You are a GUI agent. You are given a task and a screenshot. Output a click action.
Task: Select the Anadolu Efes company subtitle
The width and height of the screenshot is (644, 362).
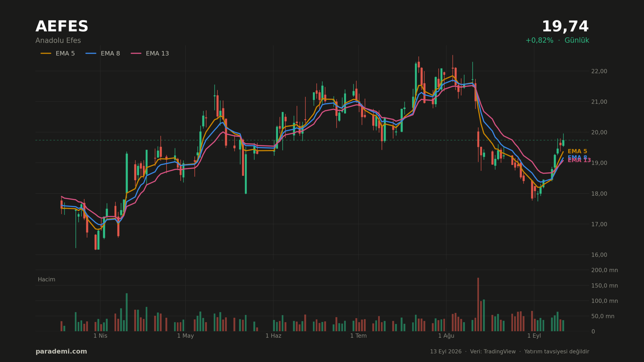tap(58, 41)
